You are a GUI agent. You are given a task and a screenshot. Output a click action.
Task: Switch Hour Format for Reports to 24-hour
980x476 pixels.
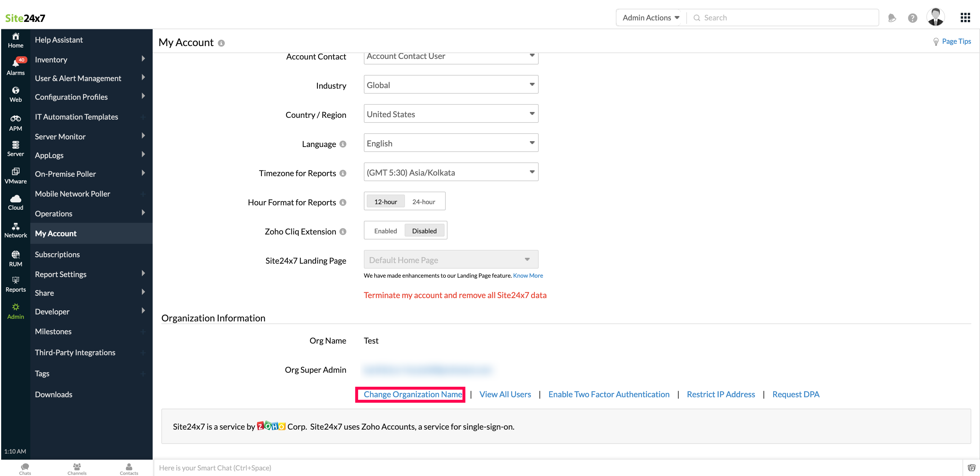point(424,202)
